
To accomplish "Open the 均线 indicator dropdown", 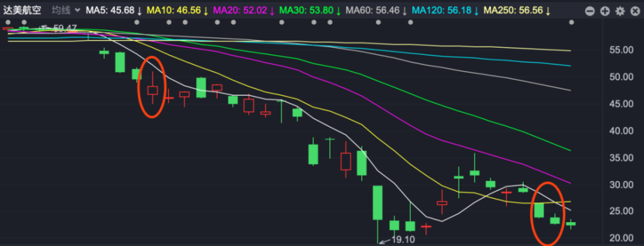I will click(66, 10).
